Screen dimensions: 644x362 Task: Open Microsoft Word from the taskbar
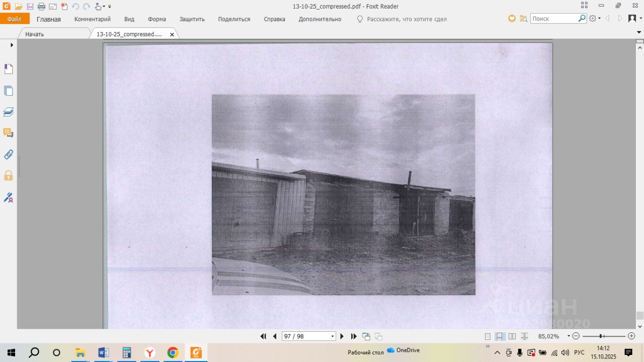tap(104, 352)
